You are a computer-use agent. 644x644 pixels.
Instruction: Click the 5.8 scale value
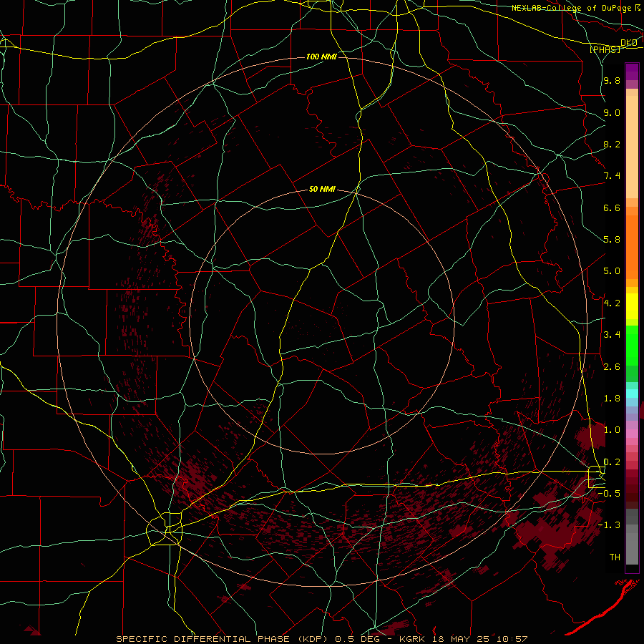pyautogui.click(x=612, y=240)
